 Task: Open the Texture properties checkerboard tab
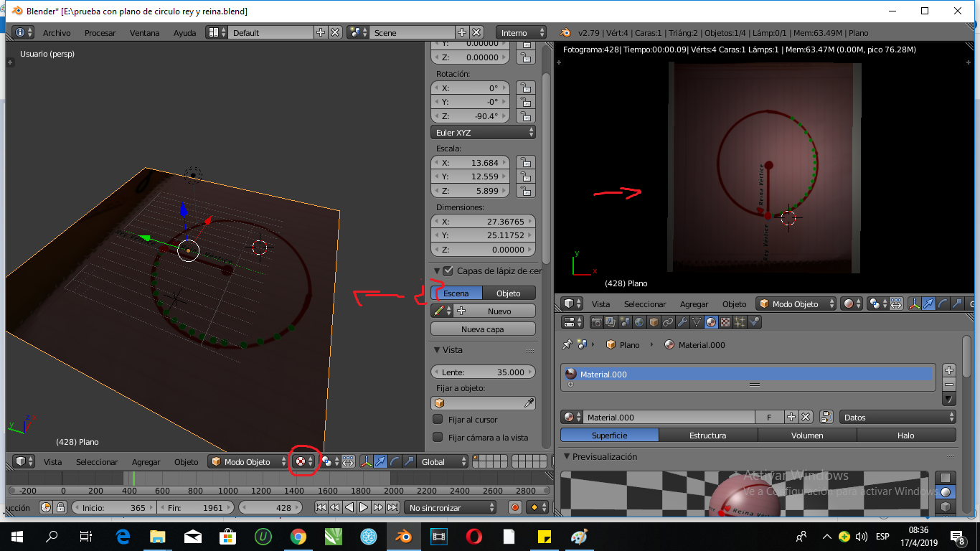[725, 323]
